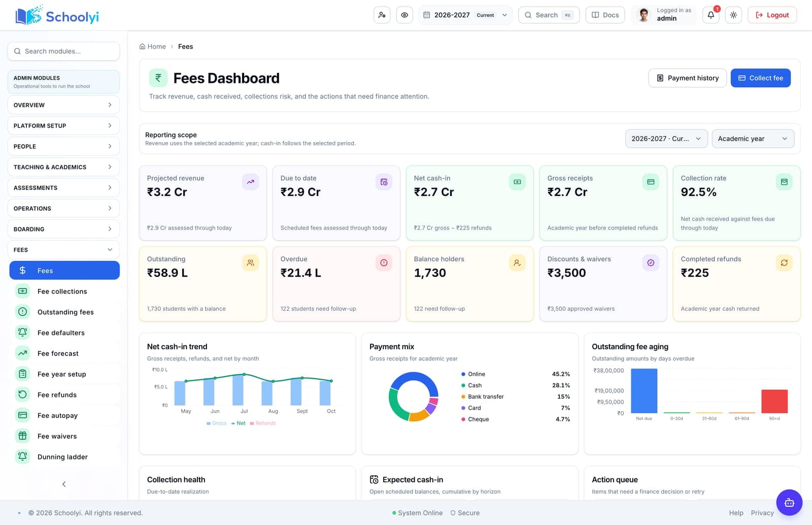Toggle the light/dark theme sun icon

pyautogui.click(x=733, y=15)
